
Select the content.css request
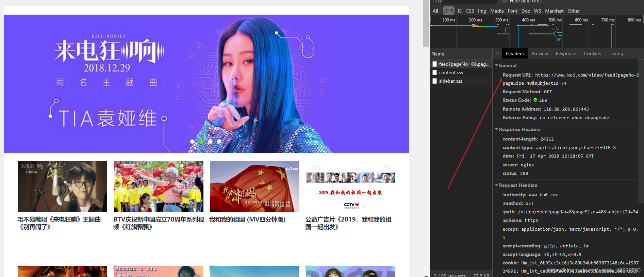point(461,72)
